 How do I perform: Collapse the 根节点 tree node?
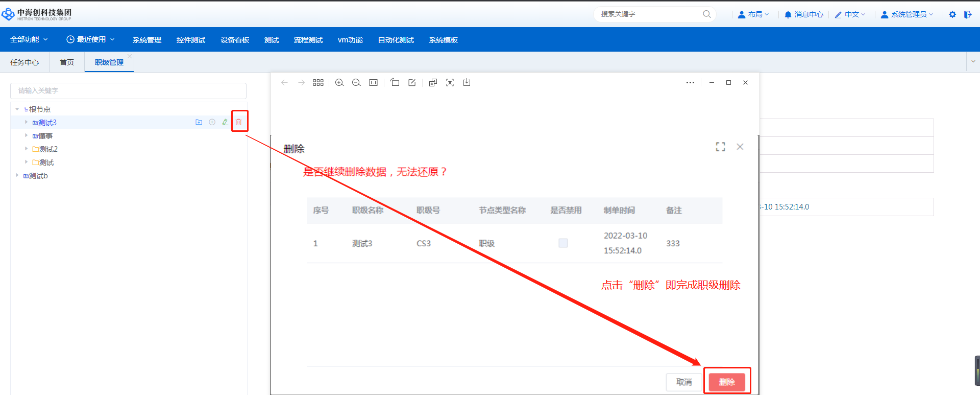(17, 109)
